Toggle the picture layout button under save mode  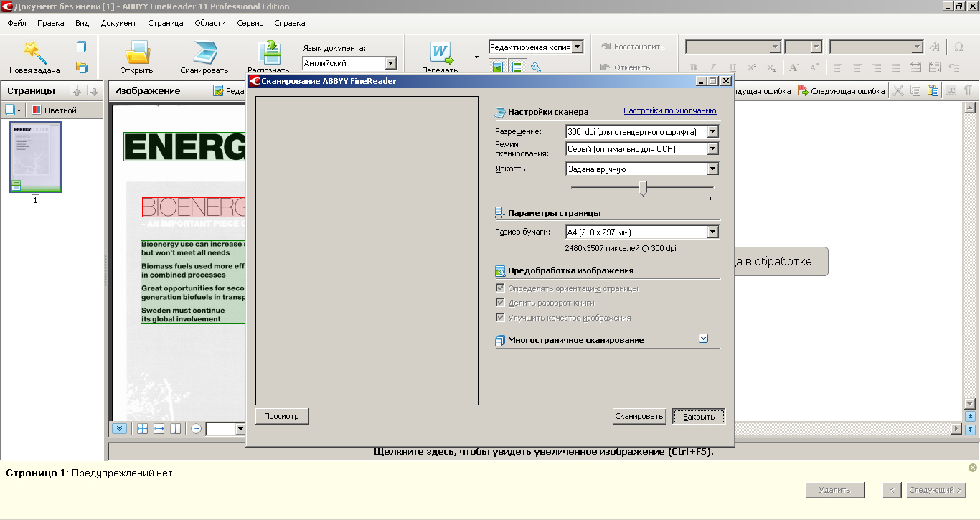496,67
